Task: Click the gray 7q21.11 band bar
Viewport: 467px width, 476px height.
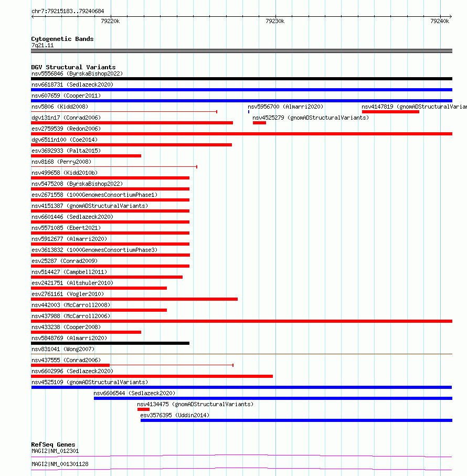Action: coord(241,51)
